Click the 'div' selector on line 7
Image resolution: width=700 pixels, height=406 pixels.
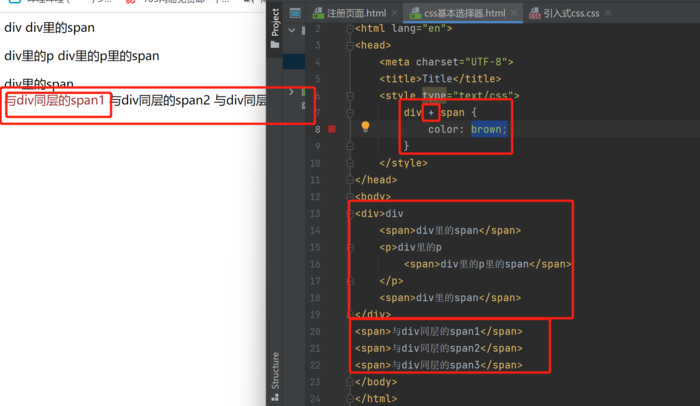pos(412,113)
